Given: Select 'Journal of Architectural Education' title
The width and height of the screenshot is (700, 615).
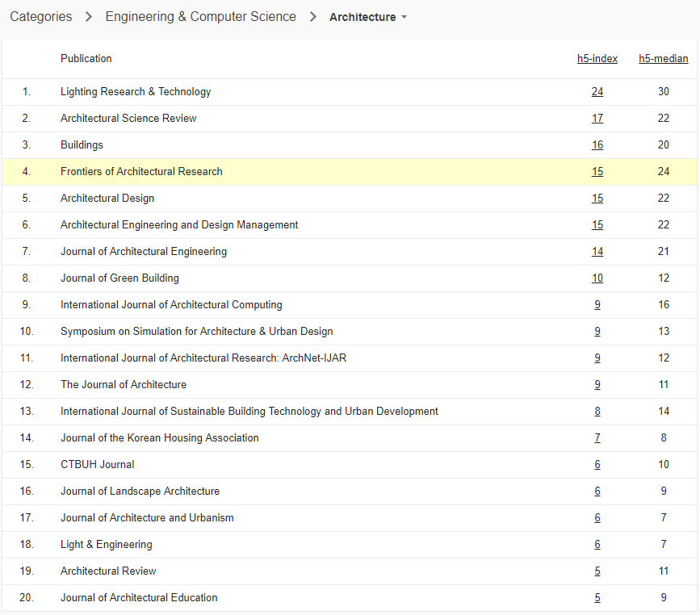Looking at the screenshot, I should click(x=140, y=597).
